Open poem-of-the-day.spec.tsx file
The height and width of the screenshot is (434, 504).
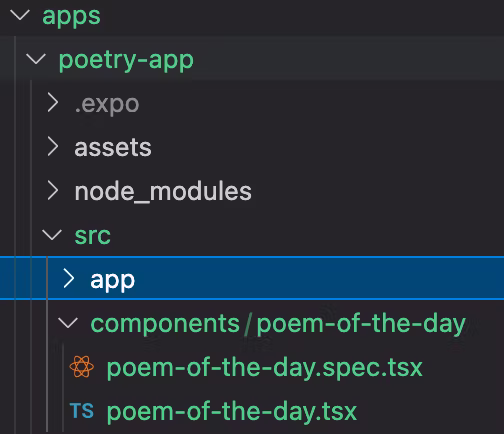(264, 368)
